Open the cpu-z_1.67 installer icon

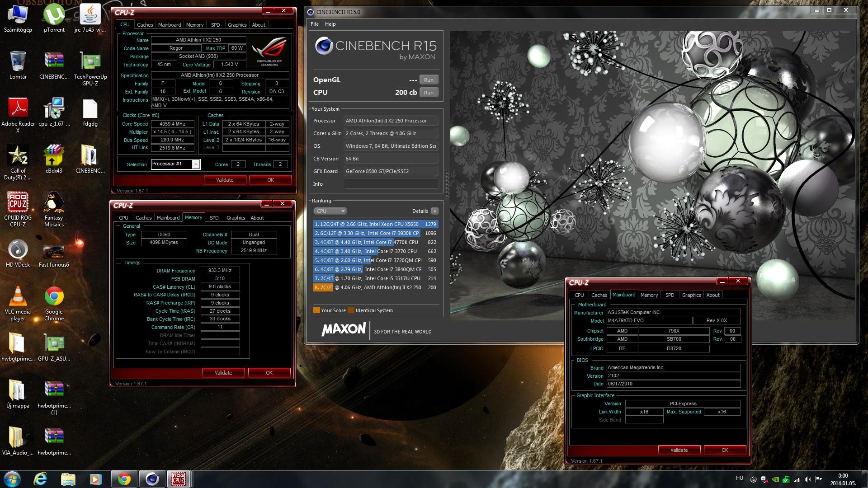54,112
